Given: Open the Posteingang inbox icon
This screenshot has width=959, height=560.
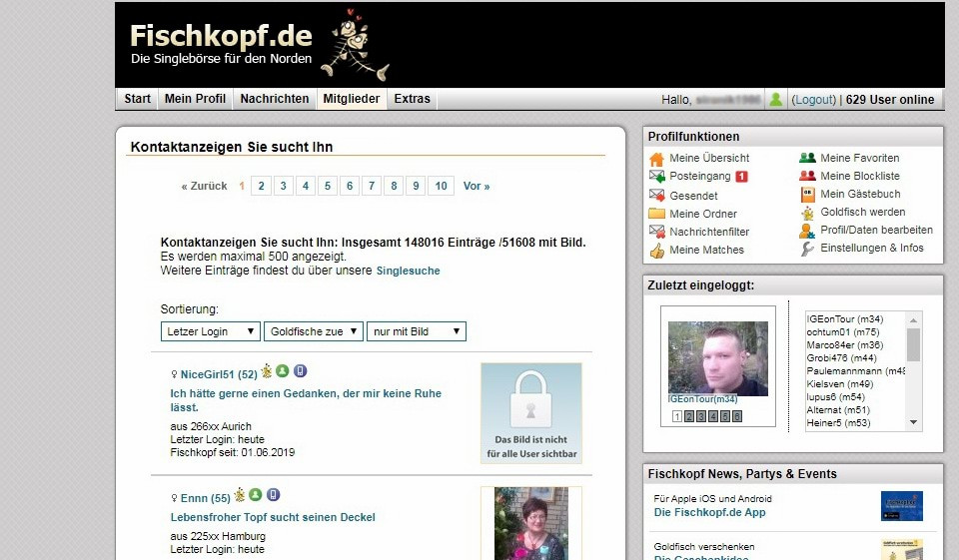Looking at the screenshot, I should (x=656, y=177).
